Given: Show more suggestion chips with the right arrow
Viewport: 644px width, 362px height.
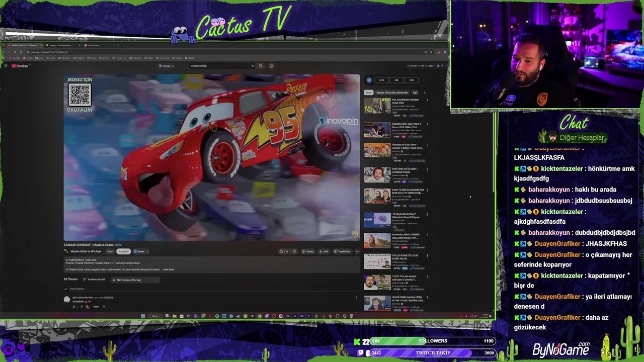Looking at the screenshot, I should pyautogui.click(x=425, y=93).
